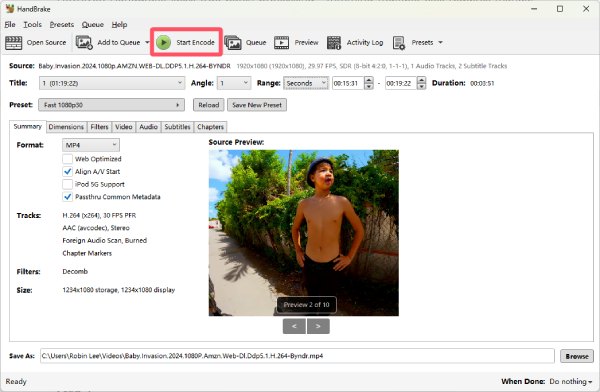Open the Activity Log icon
The width and height of the screenshot is (600, 392).
coord(334,42)
